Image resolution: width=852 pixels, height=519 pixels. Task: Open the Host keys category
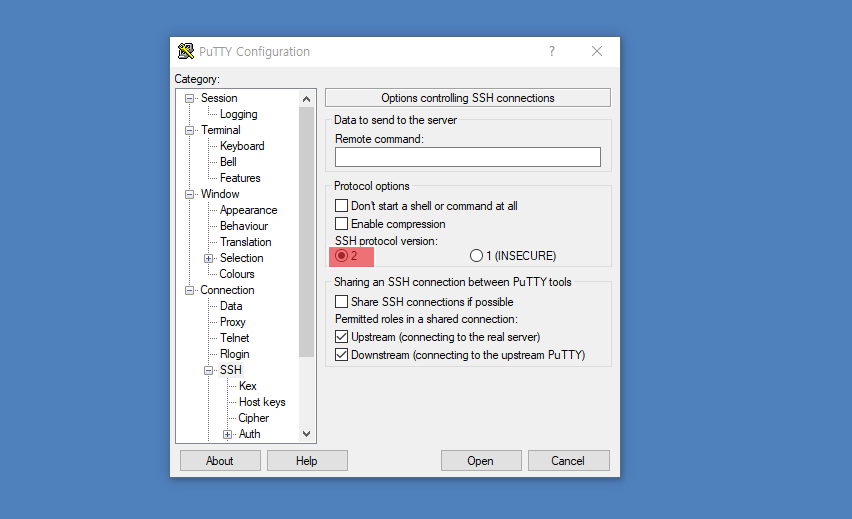[x=262, y=402]
